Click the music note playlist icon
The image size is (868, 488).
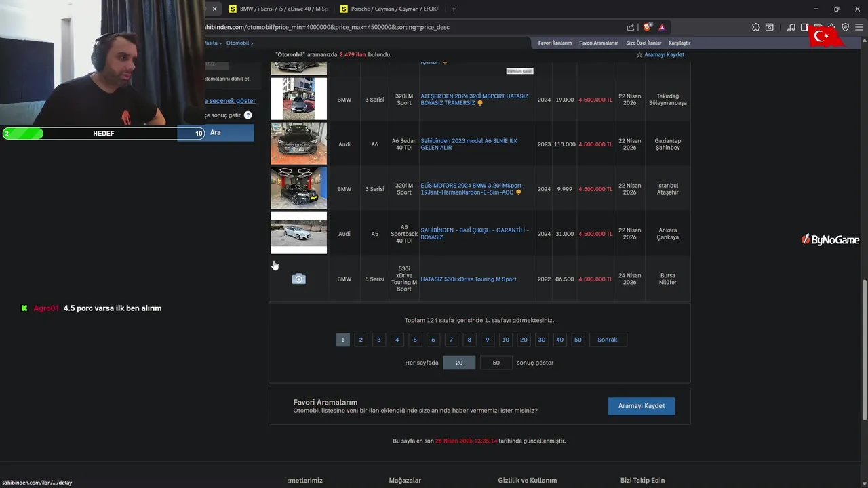coord(791,27)
